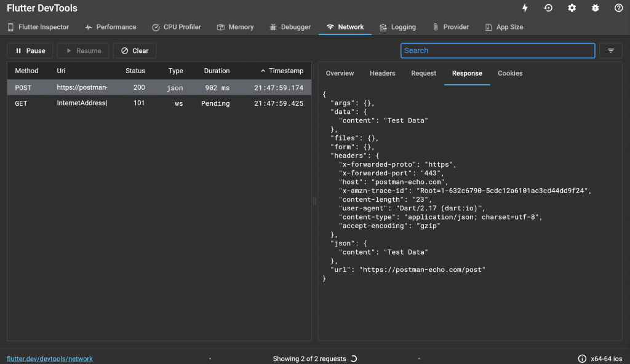Click the hot reload lightning icon
This screenshot has height=364, width=630.
(525, 8)
